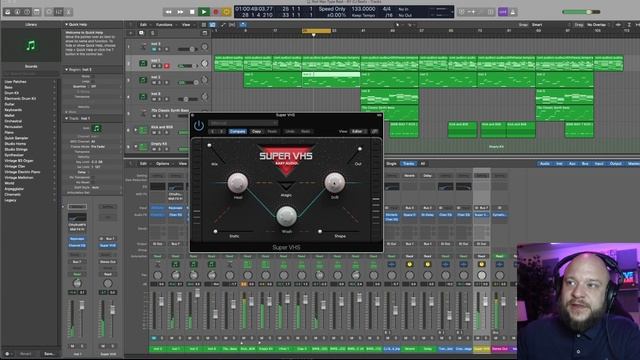Open the Speed Only mode dropdown

click(332, 9)
